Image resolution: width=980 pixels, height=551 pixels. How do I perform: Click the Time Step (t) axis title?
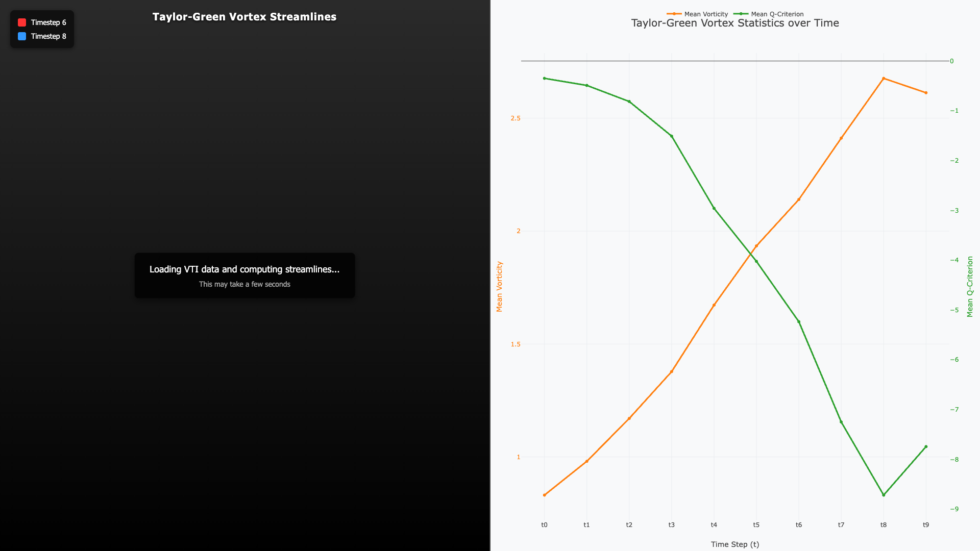pos(735,544)
